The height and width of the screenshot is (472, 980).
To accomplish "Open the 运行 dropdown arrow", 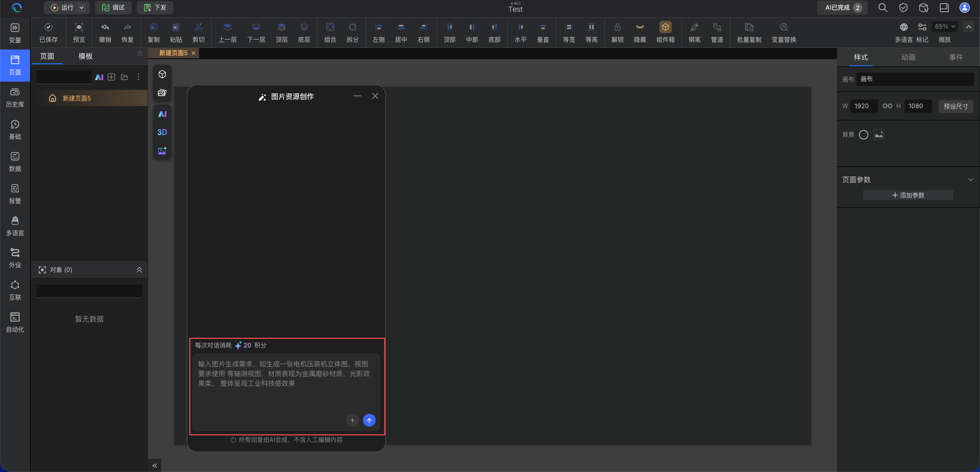I will [x=82, y=8].
